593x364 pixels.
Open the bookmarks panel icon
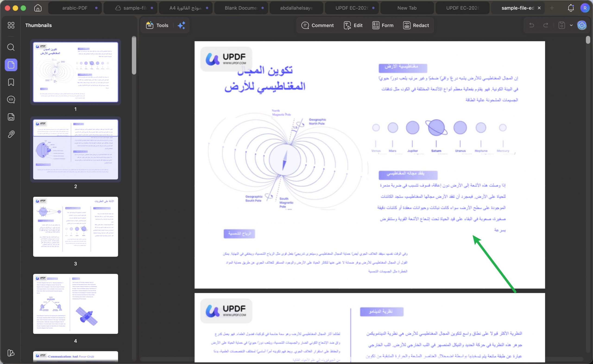[x=11, y=82]
